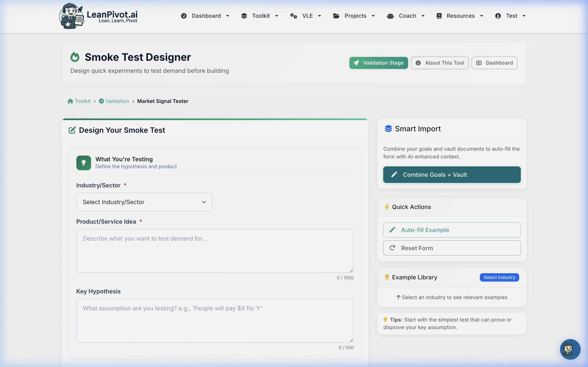Screen dimensions: 588x367
Task: Open the About This Tool info button
Action: click(x=440, y=63)
